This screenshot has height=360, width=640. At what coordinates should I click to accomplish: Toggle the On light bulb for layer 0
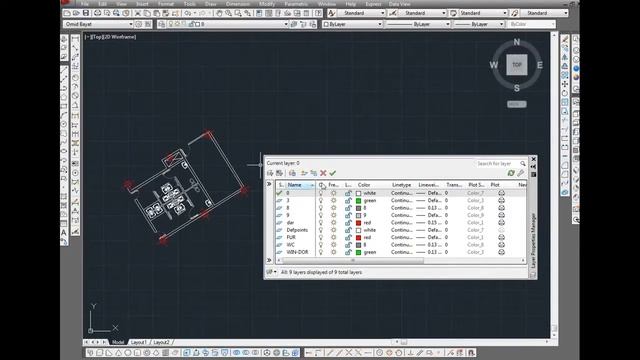coord(321,193)
